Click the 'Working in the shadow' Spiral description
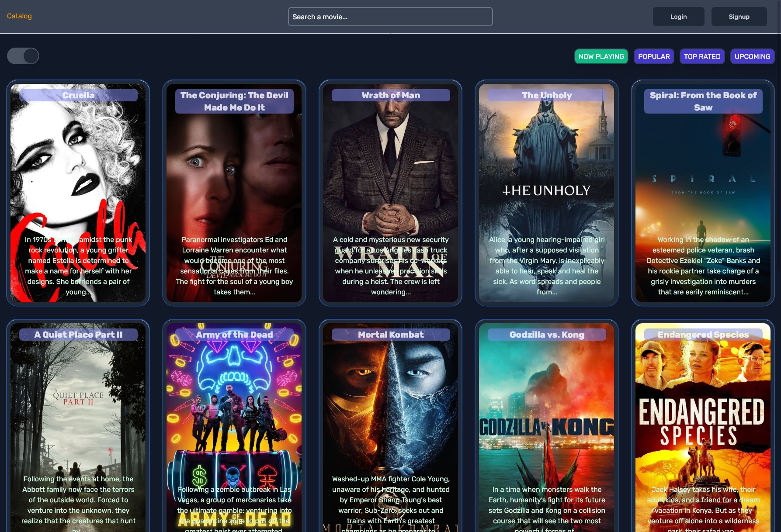The image size is (781, 532). pyautogui.click(x=703, y=266)
